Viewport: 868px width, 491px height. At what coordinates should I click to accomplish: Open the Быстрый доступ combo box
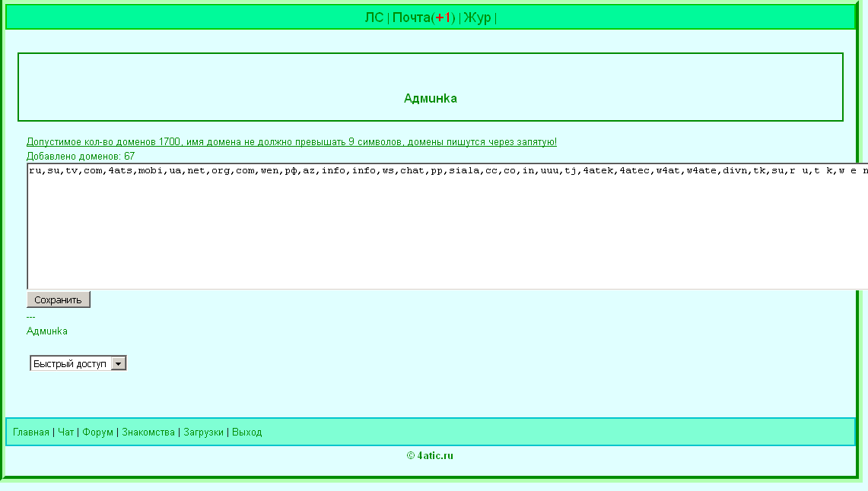pos(71,364)
